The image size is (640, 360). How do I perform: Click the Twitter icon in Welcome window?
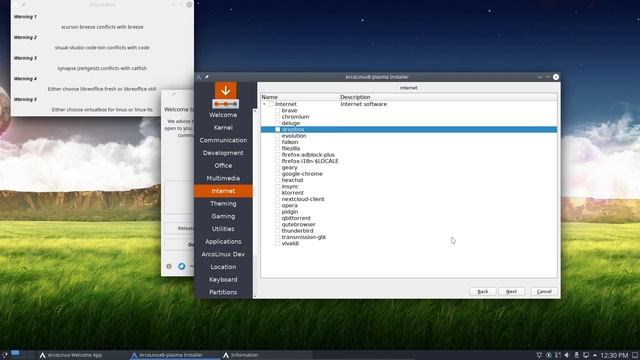click(x=181, y=267)
